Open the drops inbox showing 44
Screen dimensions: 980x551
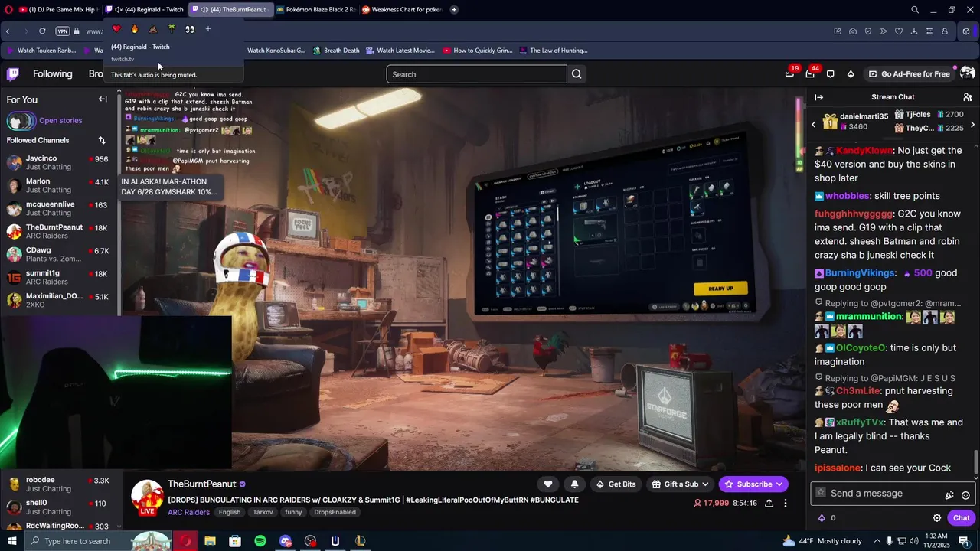(x=810, y=74)
